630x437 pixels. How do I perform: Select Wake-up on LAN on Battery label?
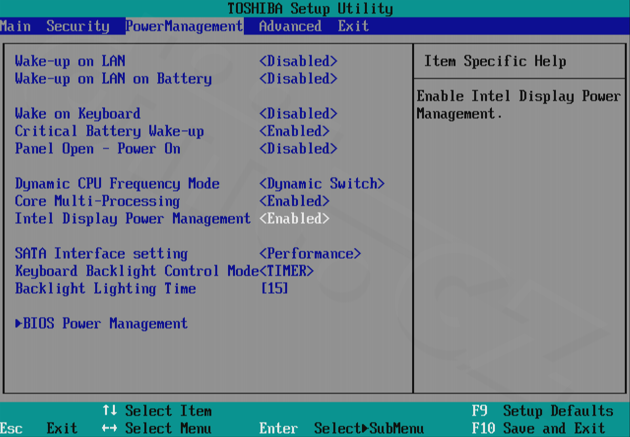(113, 79)
